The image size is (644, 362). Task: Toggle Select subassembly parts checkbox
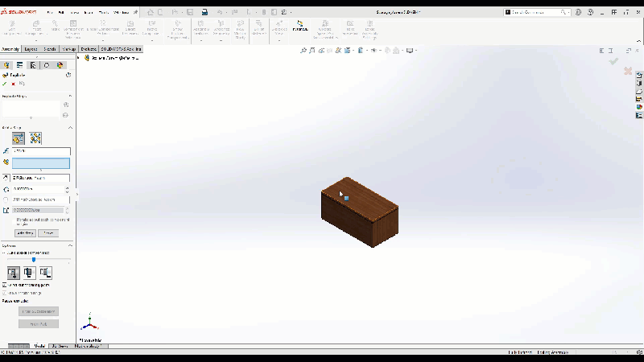4,285
